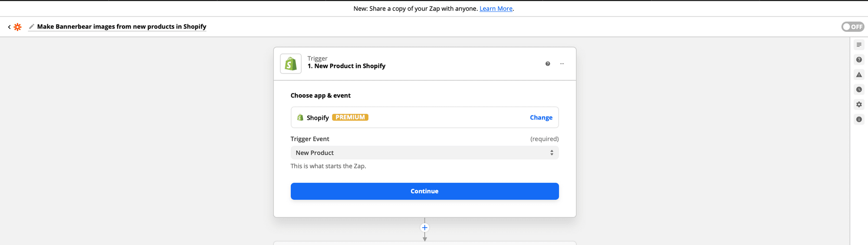Screen dimensions: 868x245
Task: Click Change to switch the Shopify app
Action: tap(541, 118)
